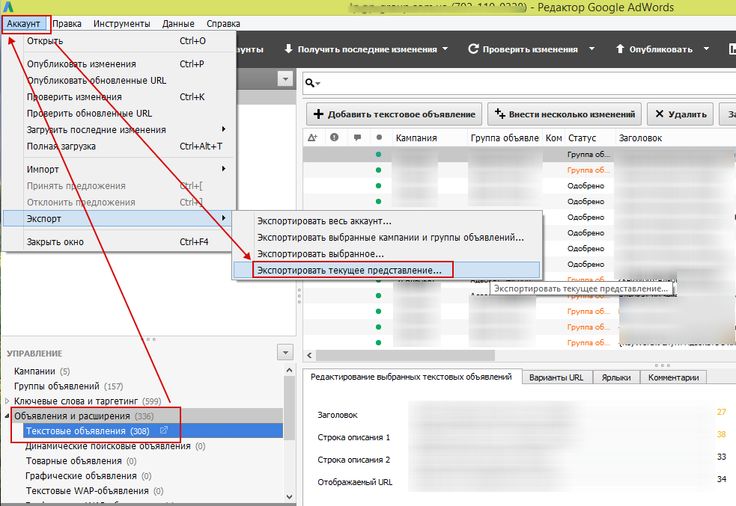Click the Отображаемый URL edit field
The height and width of the screenshot is (506, 736).
click(x=559, y=482)
